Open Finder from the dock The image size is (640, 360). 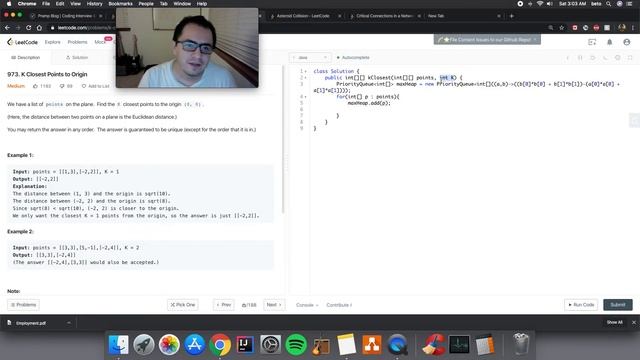[118, 345]
